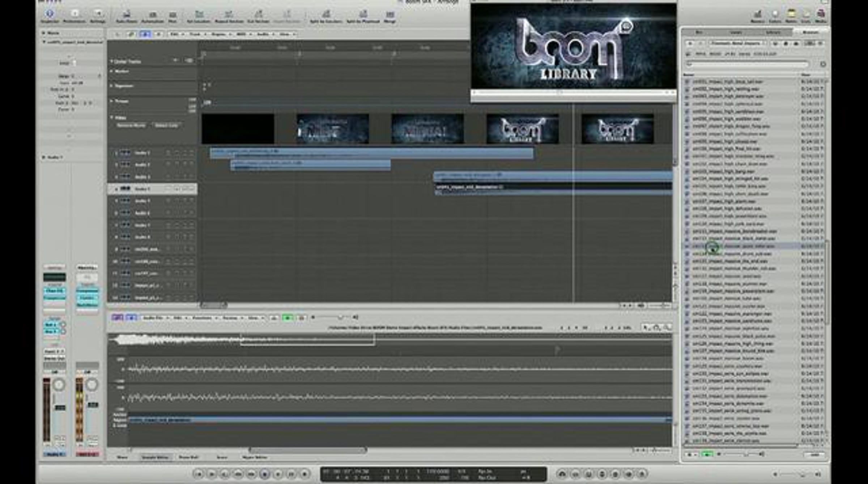Screen dimensions: 868x484
Task: Click the green Browser preview play button
Action: (707, 454)
